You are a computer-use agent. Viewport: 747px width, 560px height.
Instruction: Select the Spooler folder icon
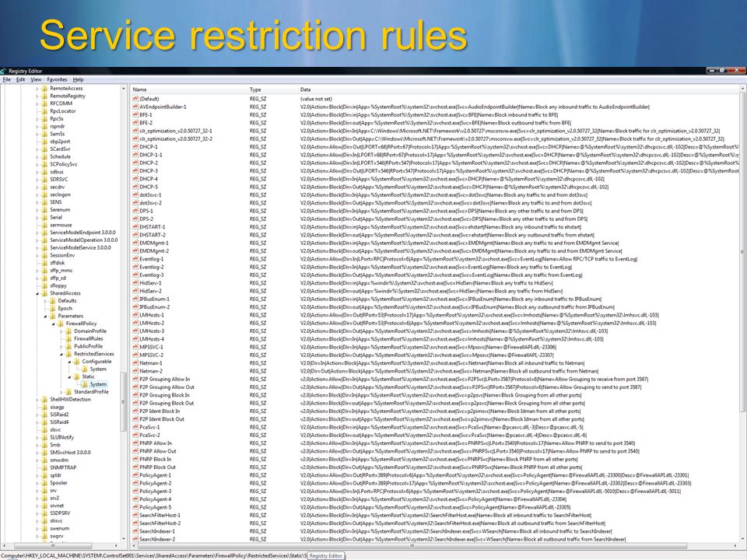(x=45, y=482)
